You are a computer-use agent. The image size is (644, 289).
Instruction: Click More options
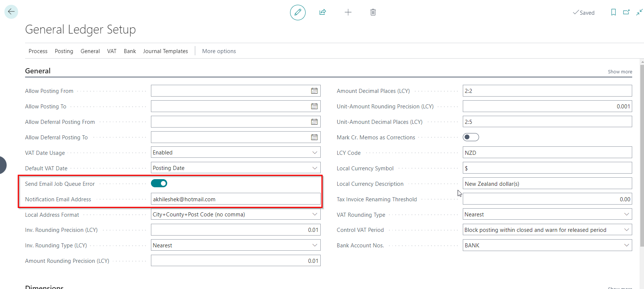pos(219,51)
